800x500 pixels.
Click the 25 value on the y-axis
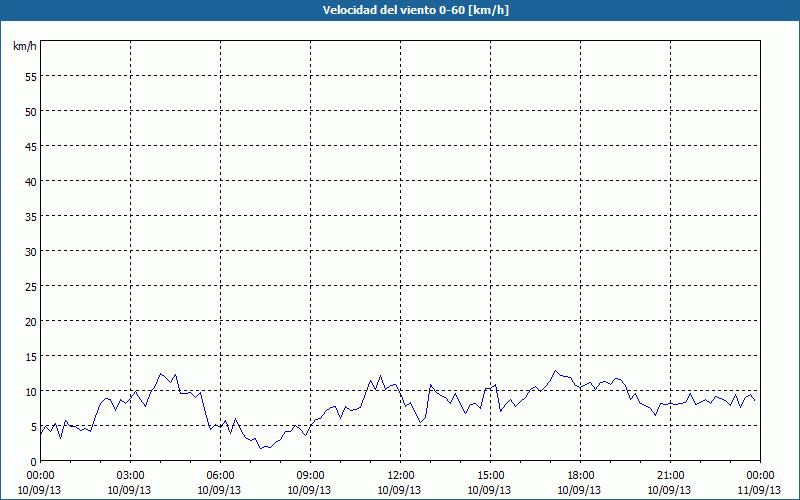coord(31,286)
